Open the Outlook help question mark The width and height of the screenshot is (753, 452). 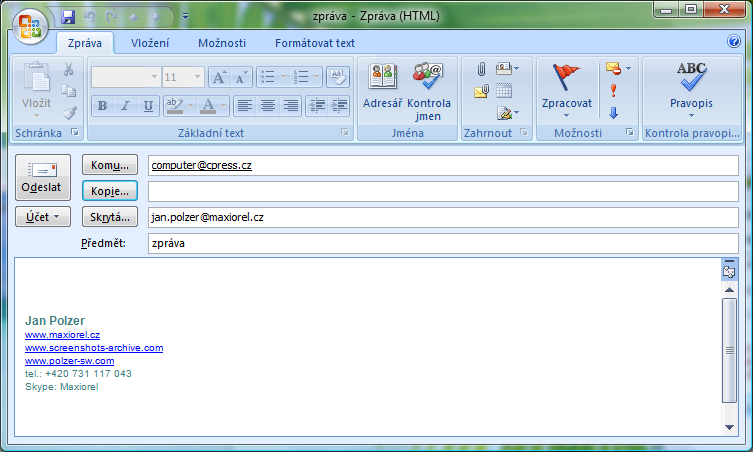point(733,41)
